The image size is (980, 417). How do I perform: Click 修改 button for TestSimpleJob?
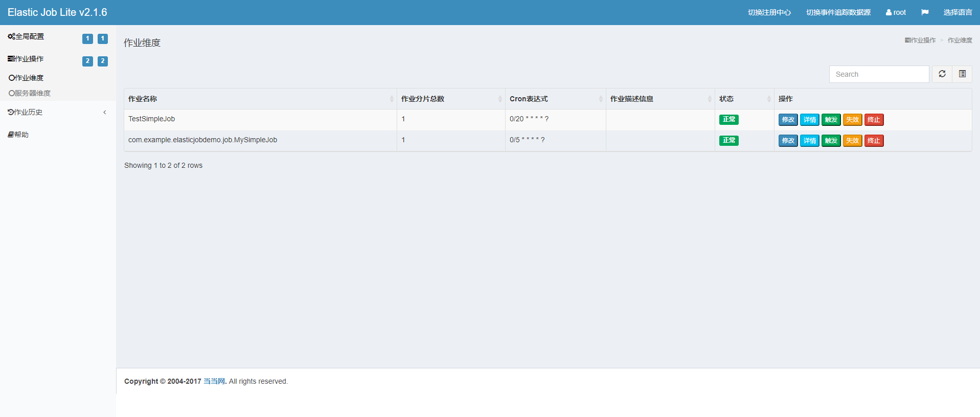click(788, 120)
